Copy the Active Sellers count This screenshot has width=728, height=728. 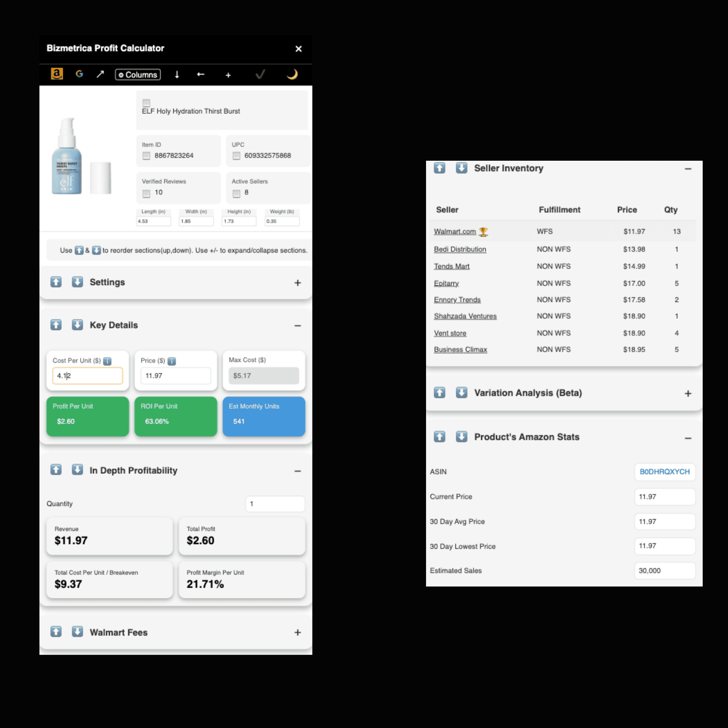tap(236, 194)
